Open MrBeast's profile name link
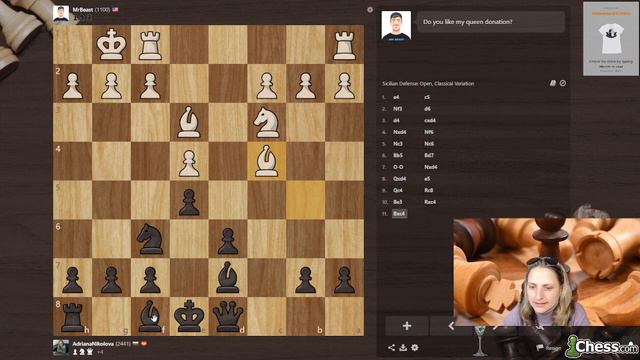Screen dimensions: 640x360 [x=83, y=9]
